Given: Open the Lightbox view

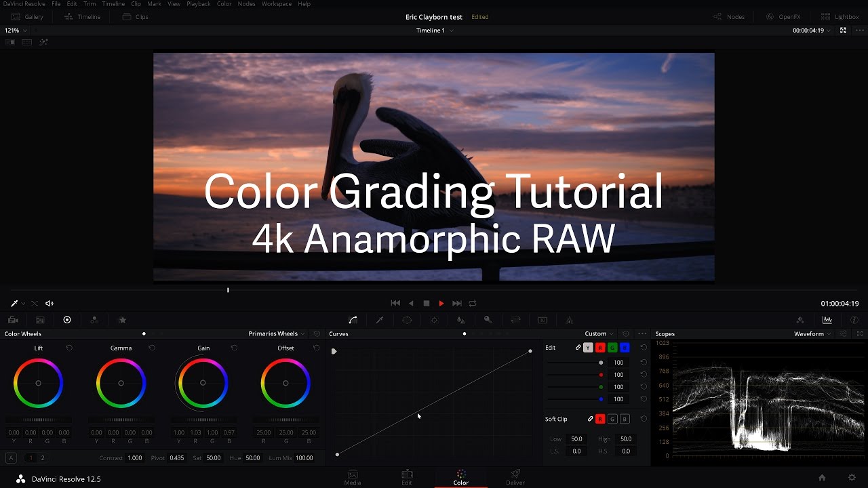Looking at the screenshot, I should click(x=840, y=17).
